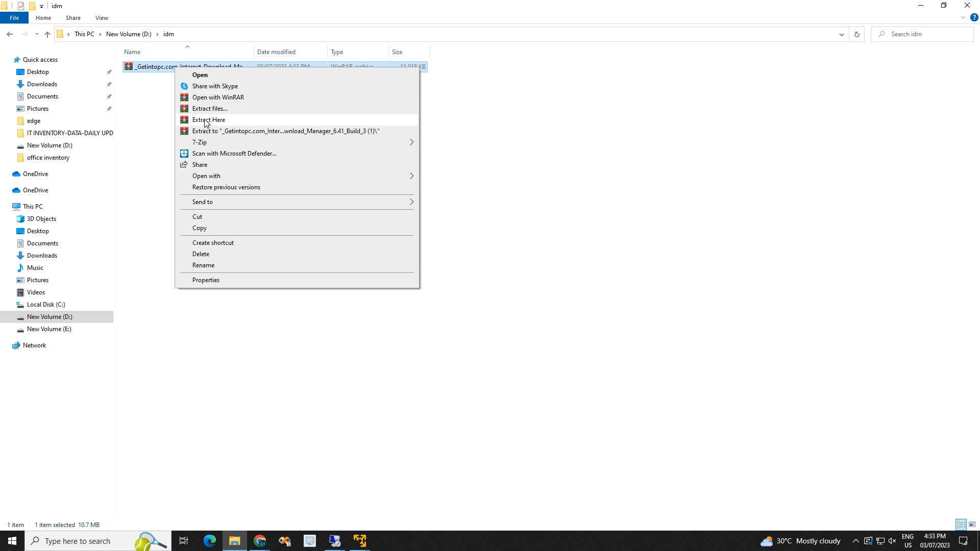The image size is (980, 551).
Task: Refresh the idm folder view
Action: (x=857, y=34)
